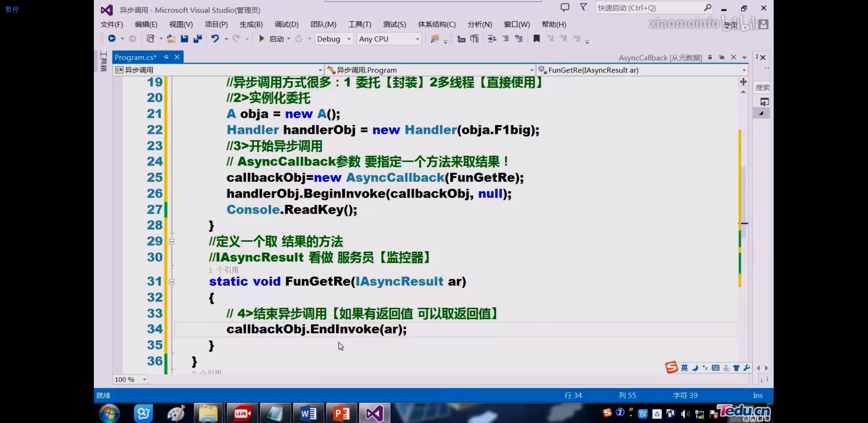This screenshot has height=423, width=868.
Task: Toggle the Ins insert mode indicator
Action: click(758, 395)
